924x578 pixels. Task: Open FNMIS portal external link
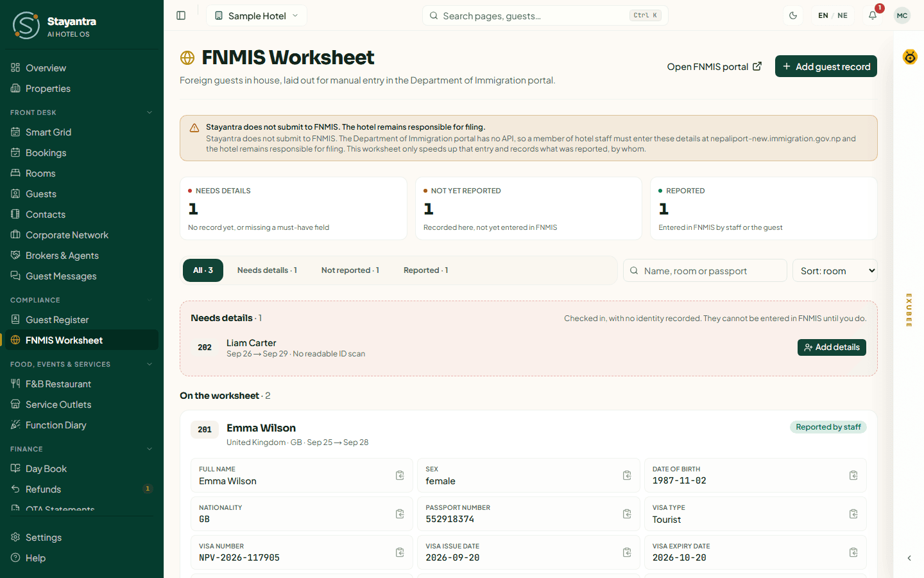click(x=714, y=66)
